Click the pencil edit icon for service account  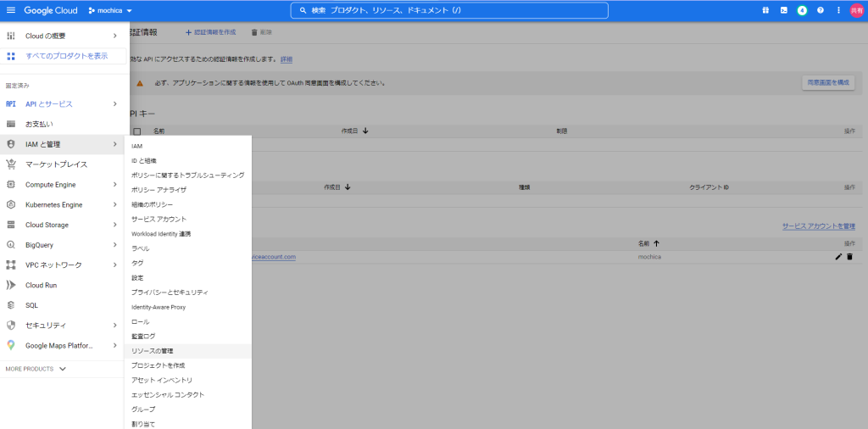click(x=838, y=256)
